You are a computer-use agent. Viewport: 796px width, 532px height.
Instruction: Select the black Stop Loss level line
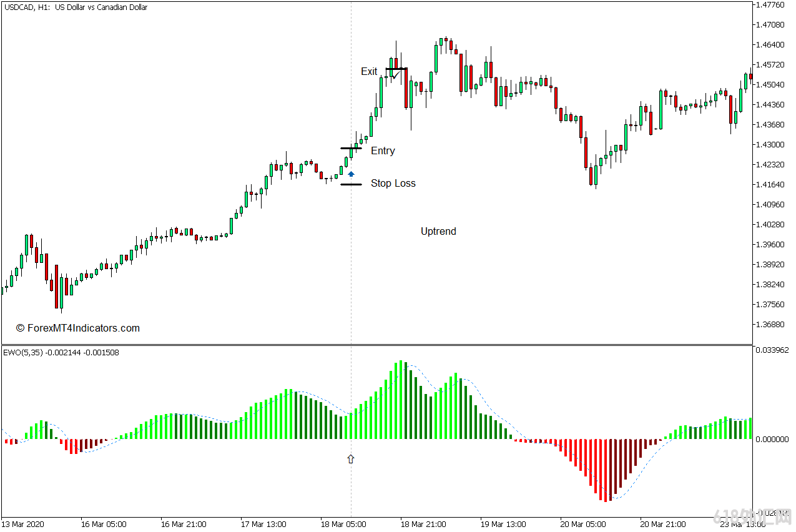tap(351, 184)
